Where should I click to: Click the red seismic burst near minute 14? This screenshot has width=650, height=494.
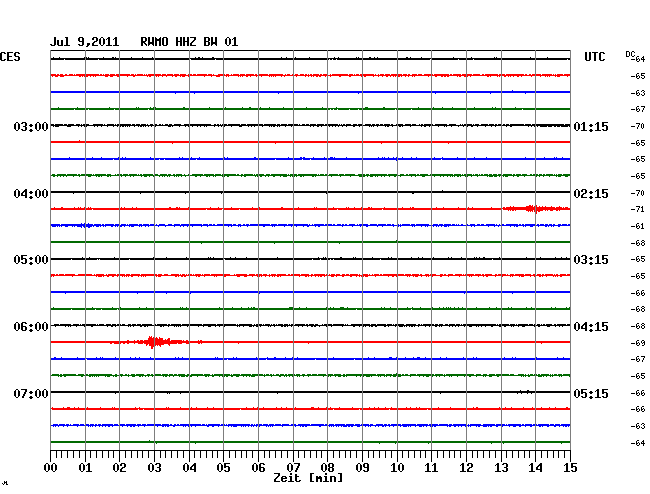pyautogui.click(x=535, y=208)
